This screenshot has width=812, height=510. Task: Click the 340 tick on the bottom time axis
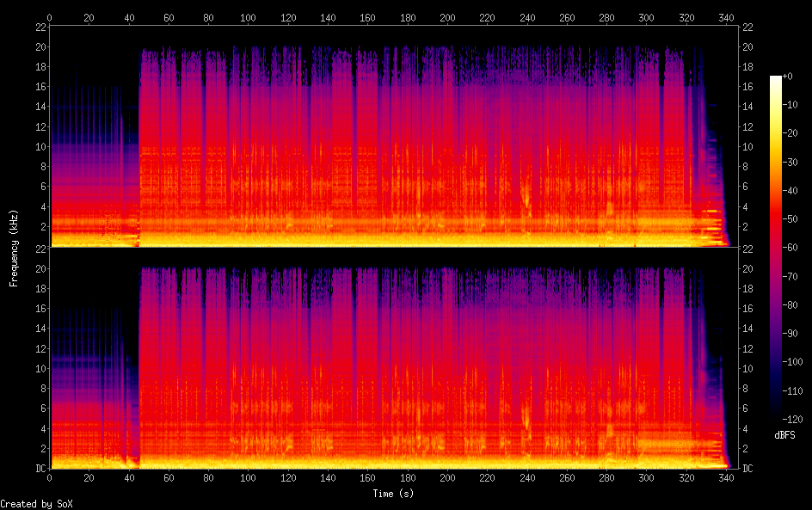pos(726,480)
